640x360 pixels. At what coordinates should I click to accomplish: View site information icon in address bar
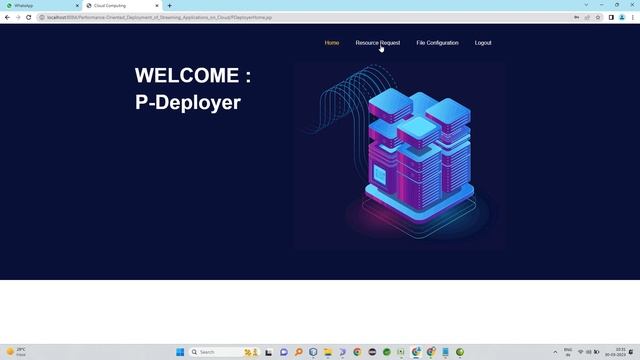click(x=42, y=18)
